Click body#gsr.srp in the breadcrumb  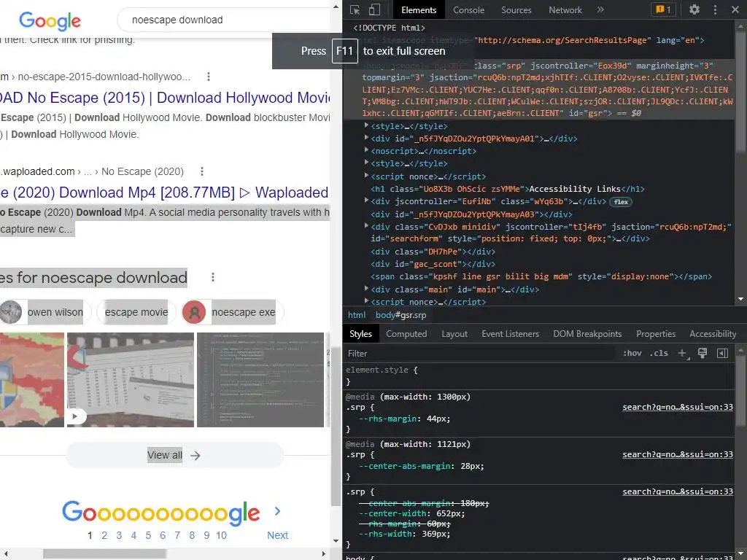[x=400, y=315]
